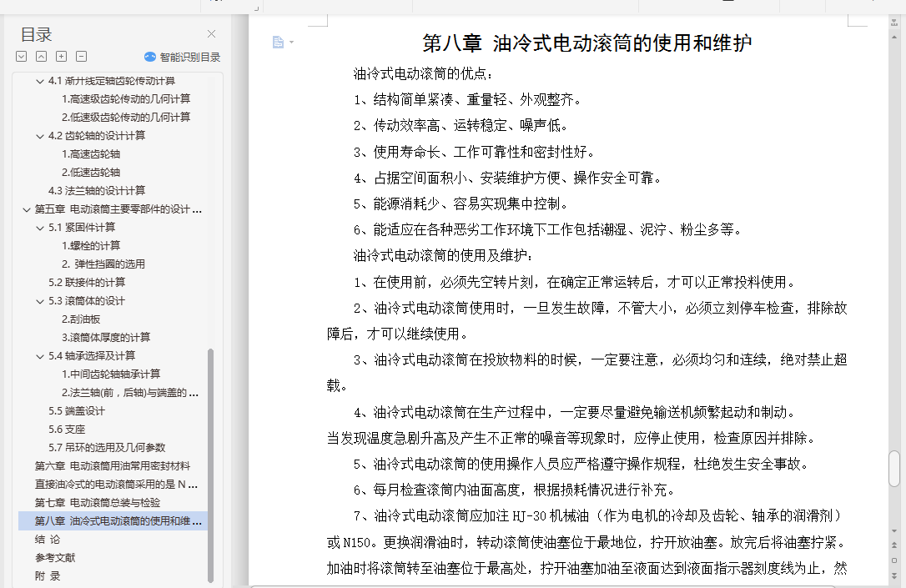Jump to 结 论 section
Image resolution: width=906 pixels, height=588 pixels.
[x=47, y=540]
